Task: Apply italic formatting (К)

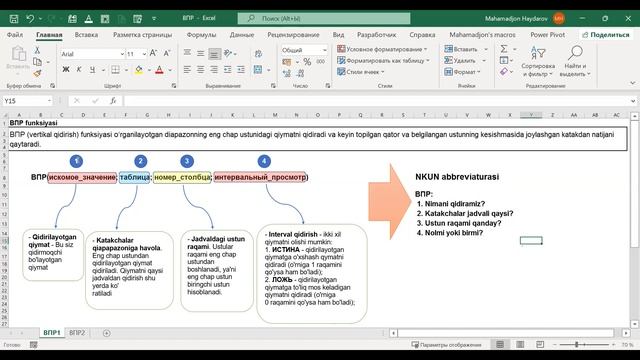Action: 79,70
